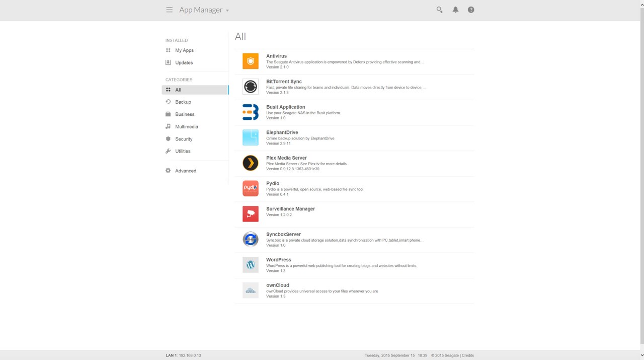This screenshot has width=644, height=360.
Task: Click the Surveillance Manager camera icon
Action: pyautogui.click(x=251, y=213)
